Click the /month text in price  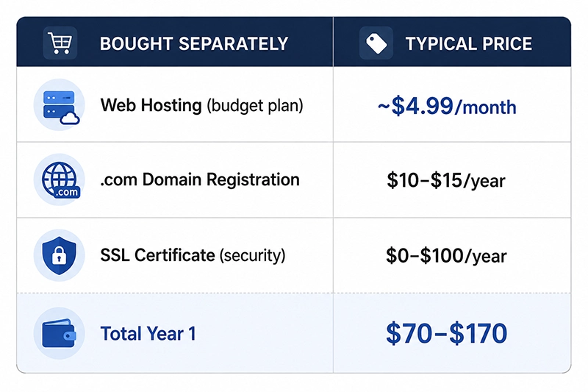point(486,107)
